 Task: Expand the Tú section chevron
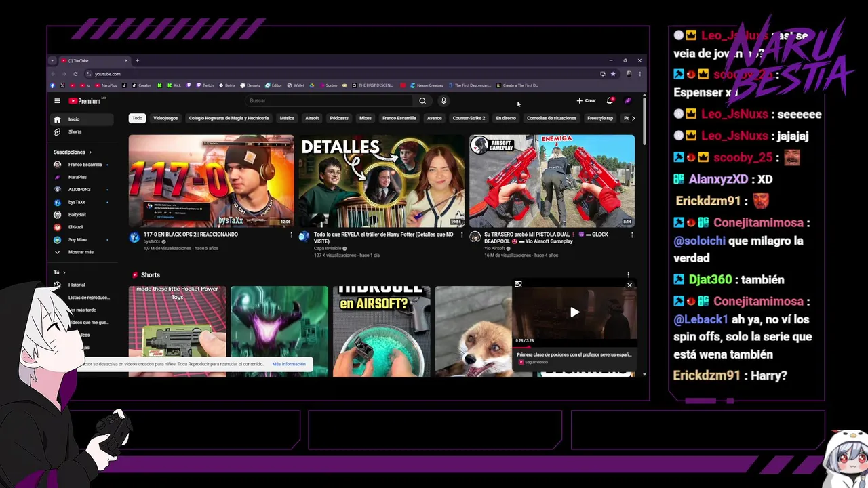[x=64, y=272]
